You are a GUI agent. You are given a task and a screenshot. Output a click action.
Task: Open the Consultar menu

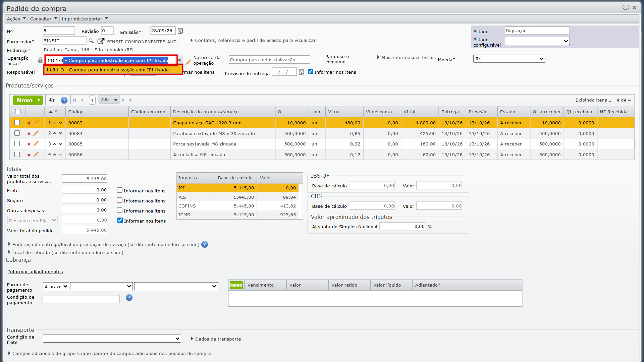44,19
